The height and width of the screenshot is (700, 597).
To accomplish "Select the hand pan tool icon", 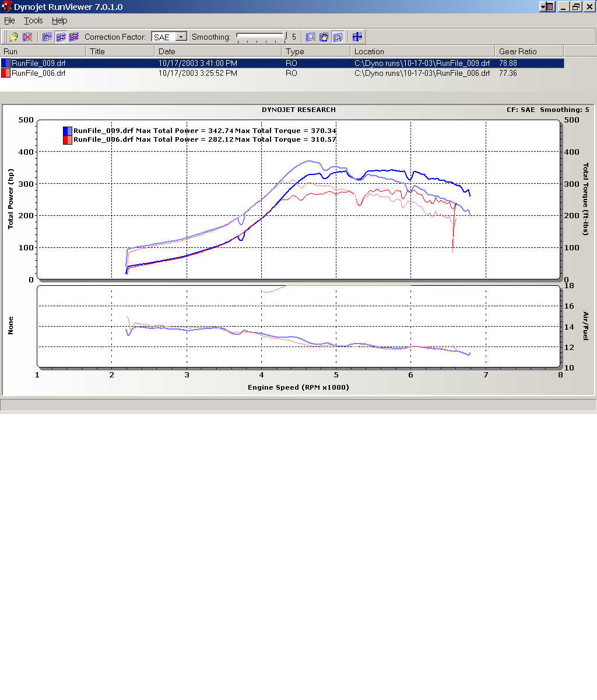I will tap(324, 37).
